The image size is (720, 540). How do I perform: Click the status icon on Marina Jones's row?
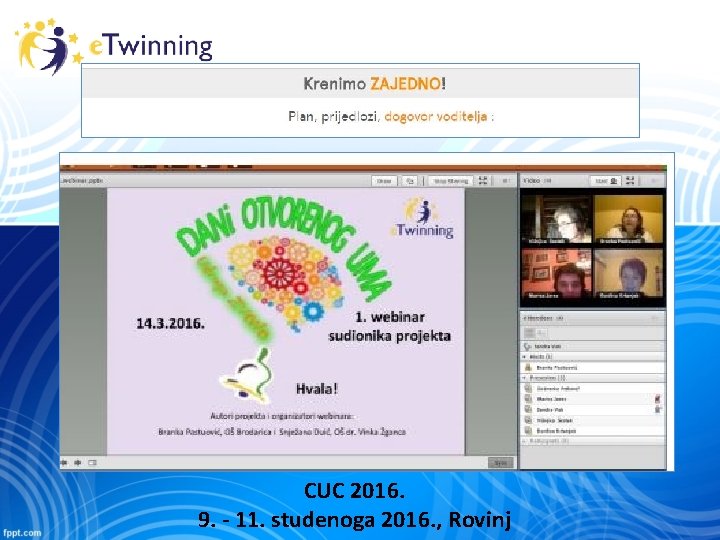pyautogui.click(x=658, y=399)
